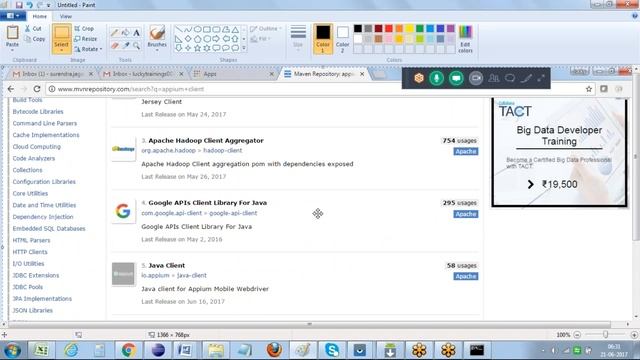
Task: Expand the Shapes gallery list
Action: point(244,48)
